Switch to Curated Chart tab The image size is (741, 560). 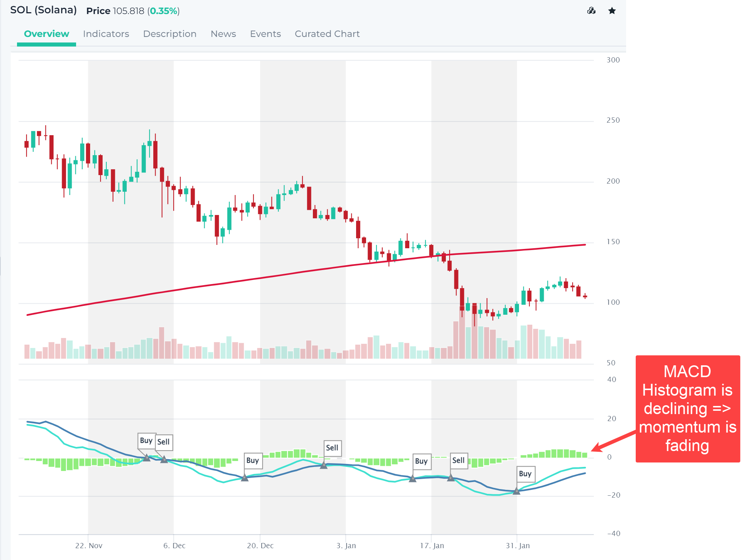pos(327,34)
